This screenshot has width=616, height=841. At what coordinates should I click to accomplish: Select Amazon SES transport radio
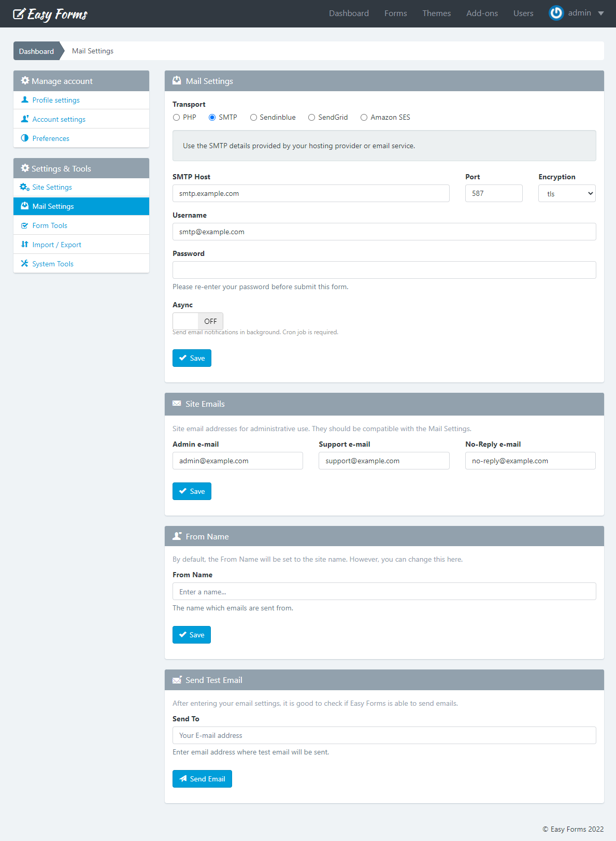tap(364, 118)
